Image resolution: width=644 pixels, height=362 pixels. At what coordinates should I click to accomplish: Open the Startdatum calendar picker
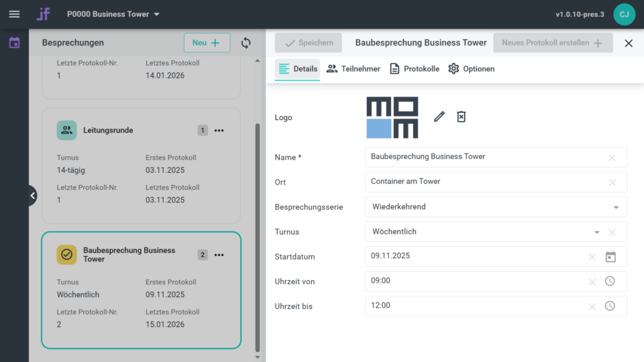point(610,257)
